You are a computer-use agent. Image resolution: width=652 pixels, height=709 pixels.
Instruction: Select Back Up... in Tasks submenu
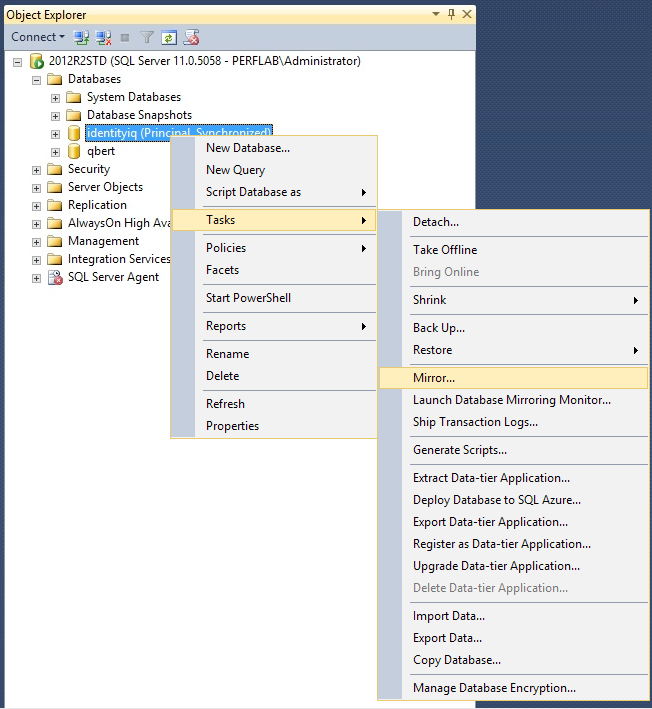tap(514, 328)
